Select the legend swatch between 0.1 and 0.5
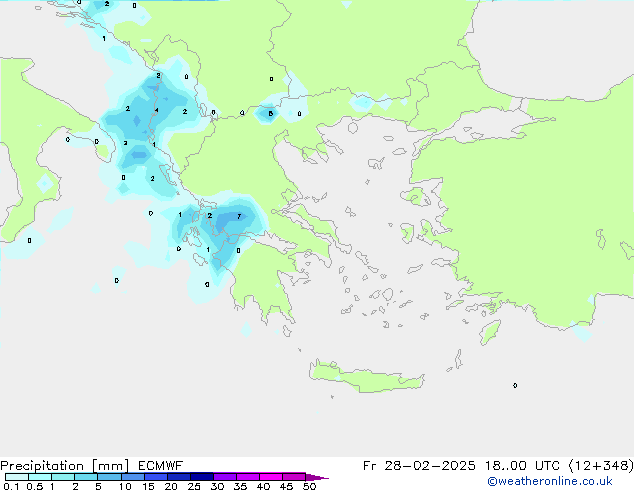Viewport: 634px width, 490px height. click(x=17, y=477)
